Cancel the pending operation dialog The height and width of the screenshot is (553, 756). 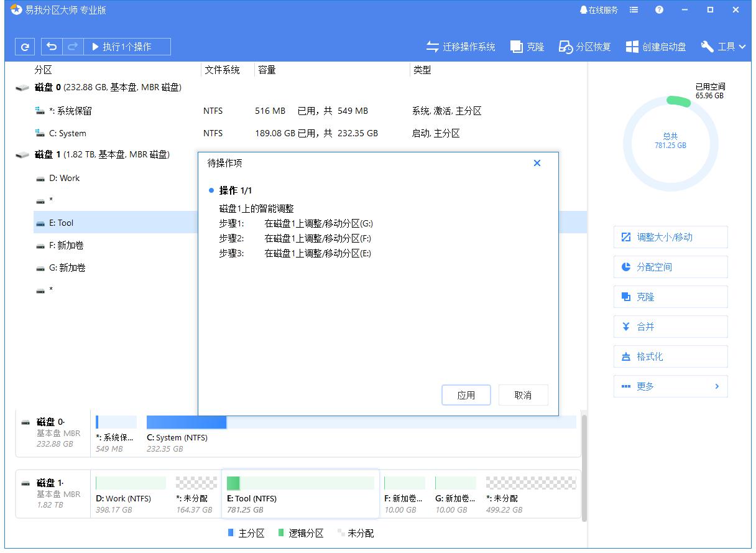[523, 395]
